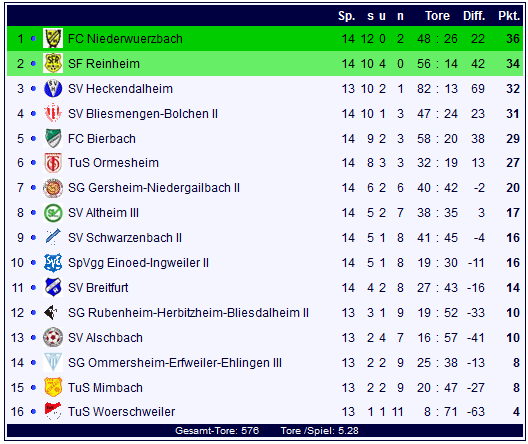
Task: Open the TuS Ormesheim red crest
Action: (53, 163)
